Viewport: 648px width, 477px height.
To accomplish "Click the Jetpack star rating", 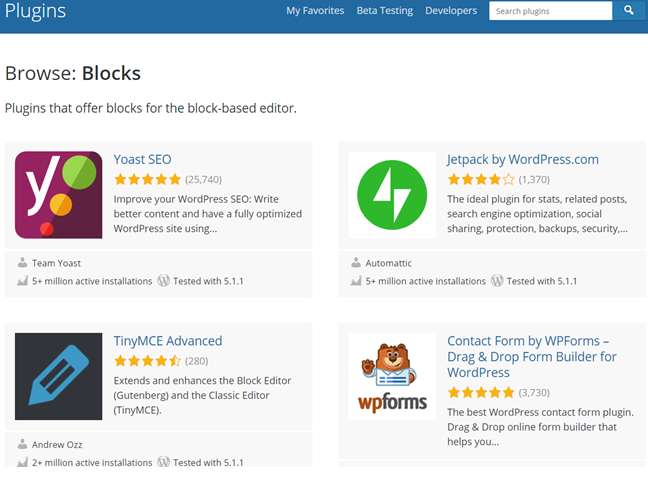I will 481,180.
